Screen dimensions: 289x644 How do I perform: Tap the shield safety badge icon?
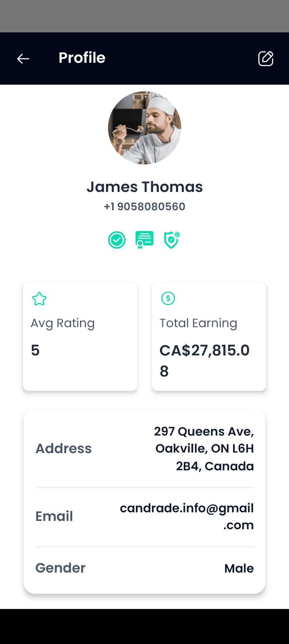172,240
